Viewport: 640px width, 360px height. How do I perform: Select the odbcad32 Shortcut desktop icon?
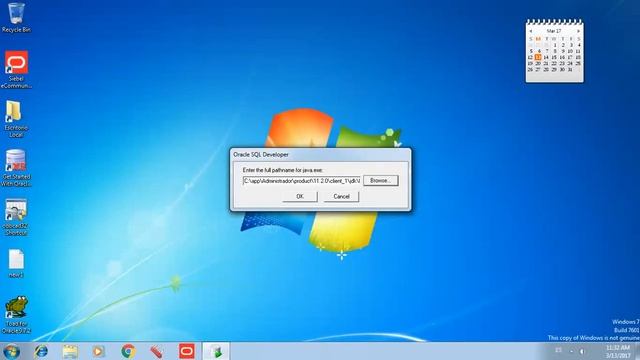(16, 217)
